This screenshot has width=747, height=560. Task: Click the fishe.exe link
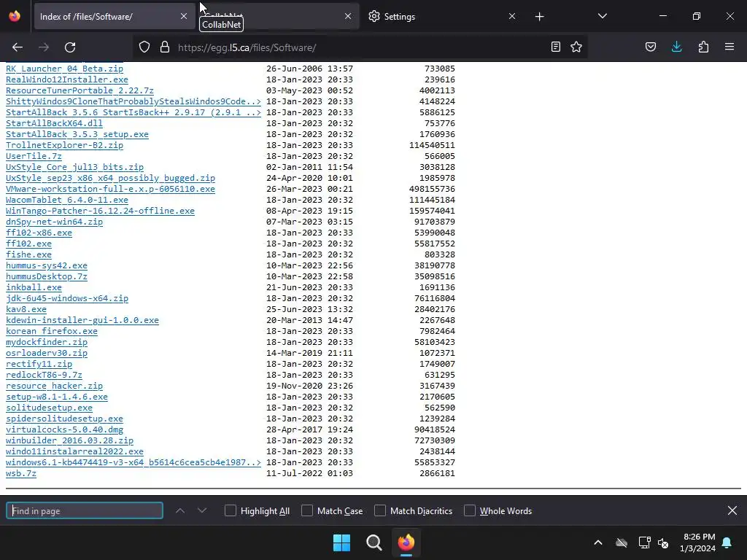[28, 254]
